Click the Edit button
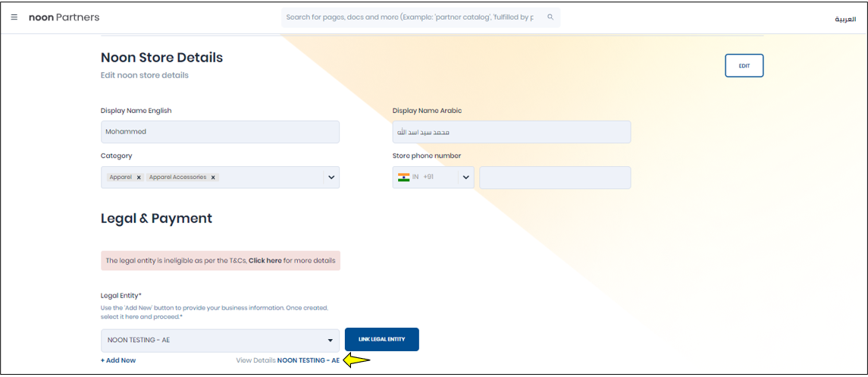The image size is (868, 377). [744, 66]
